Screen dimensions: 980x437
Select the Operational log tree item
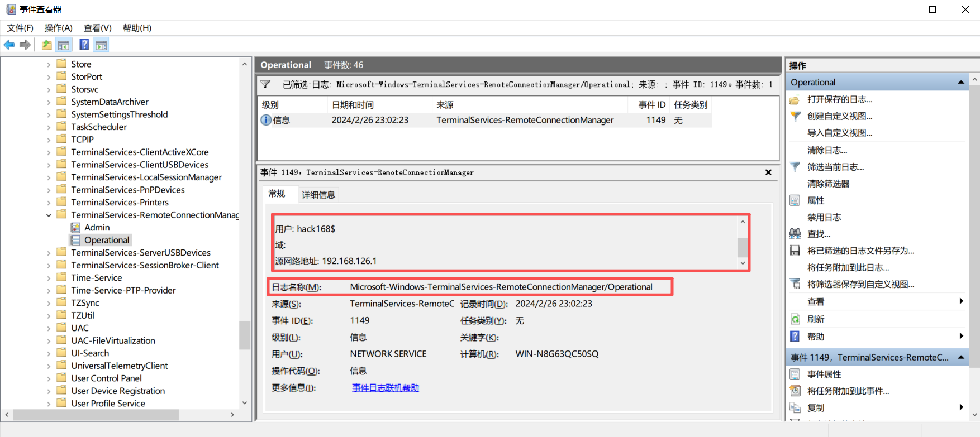[107, 240]
